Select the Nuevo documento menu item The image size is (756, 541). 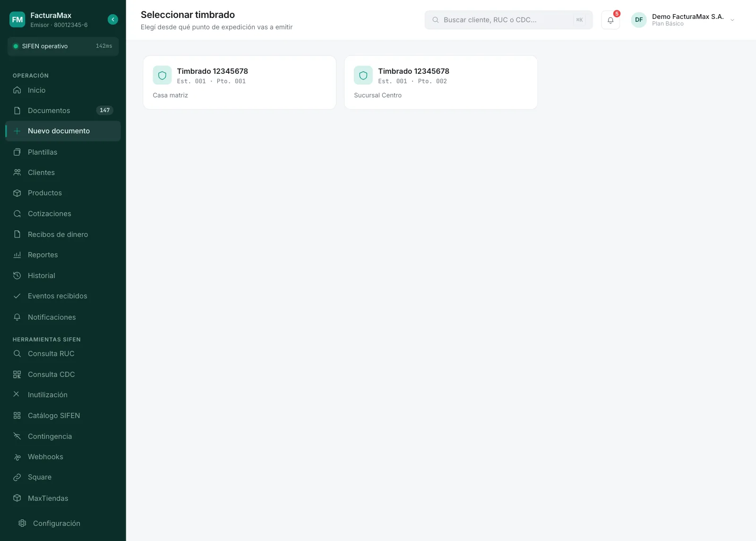tap(63, 131)
